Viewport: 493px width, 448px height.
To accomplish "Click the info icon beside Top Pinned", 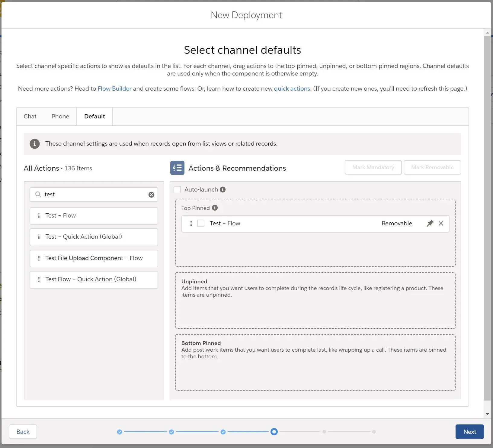I will pos(215,208).
